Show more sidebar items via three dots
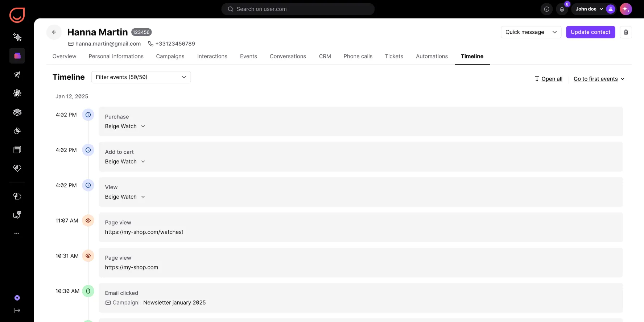Viewport: 644px width, 322px height. click(17, 234)
